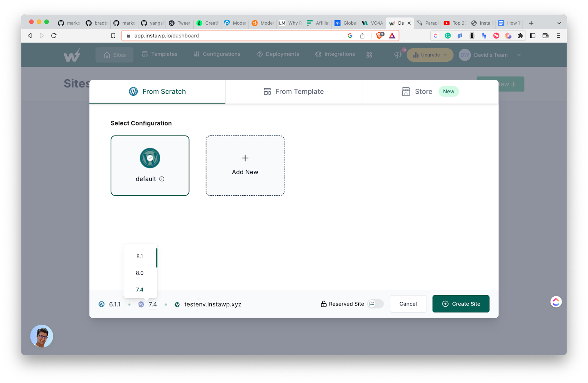Switch to the VC4A browser tab
588x383 pixels.
pos(373,23)
